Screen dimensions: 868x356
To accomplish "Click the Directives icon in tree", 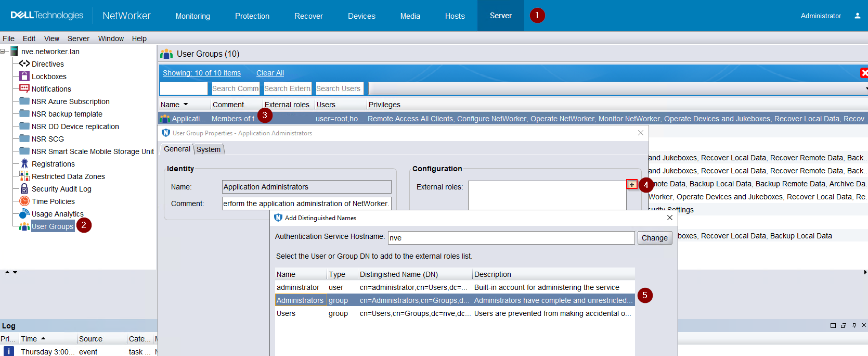I will click(24, 63).
